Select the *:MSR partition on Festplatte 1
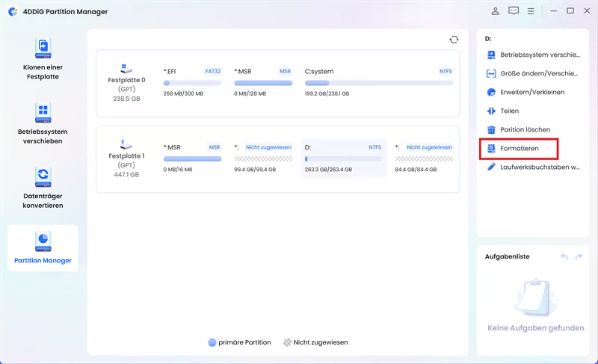Viewport: 598px width, 364px height. [x=192, y=158]
